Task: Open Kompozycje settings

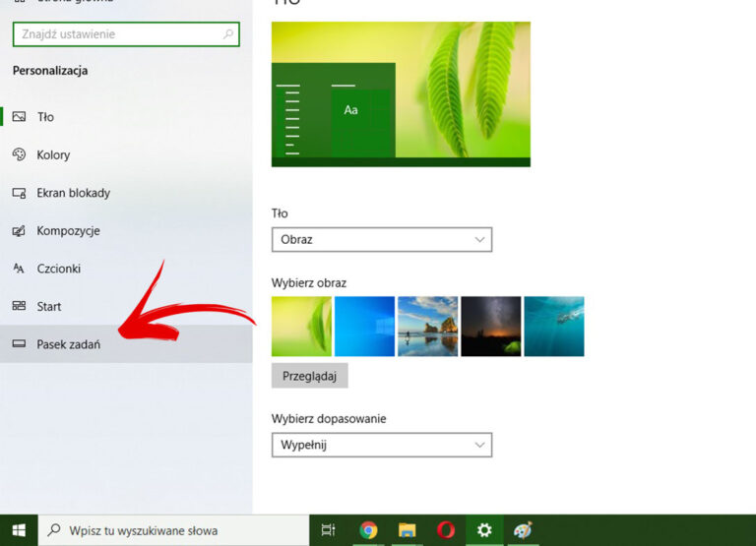Action: pyautogui.click(x=126, y=231)
